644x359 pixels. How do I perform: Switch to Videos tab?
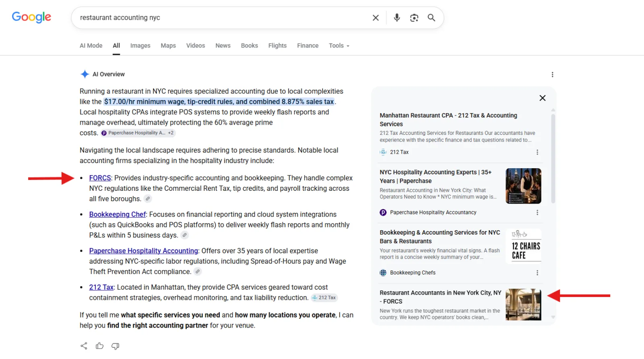196,45
